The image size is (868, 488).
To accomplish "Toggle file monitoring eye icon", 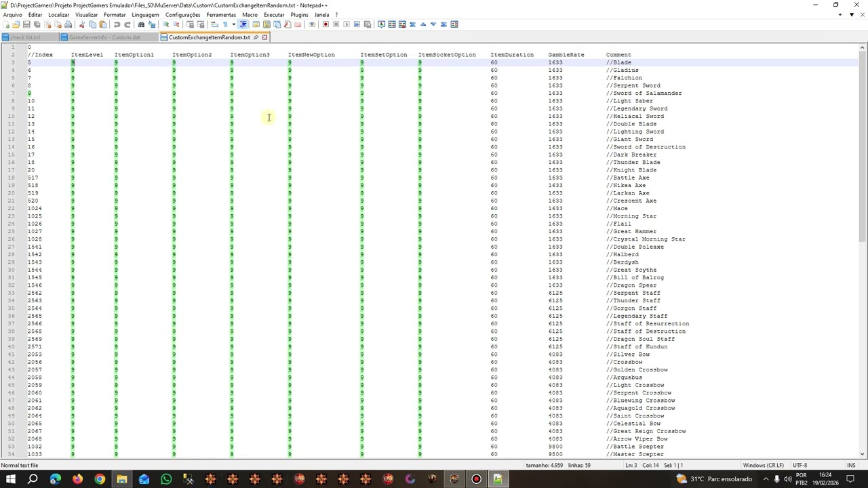I will click(312, 24).
